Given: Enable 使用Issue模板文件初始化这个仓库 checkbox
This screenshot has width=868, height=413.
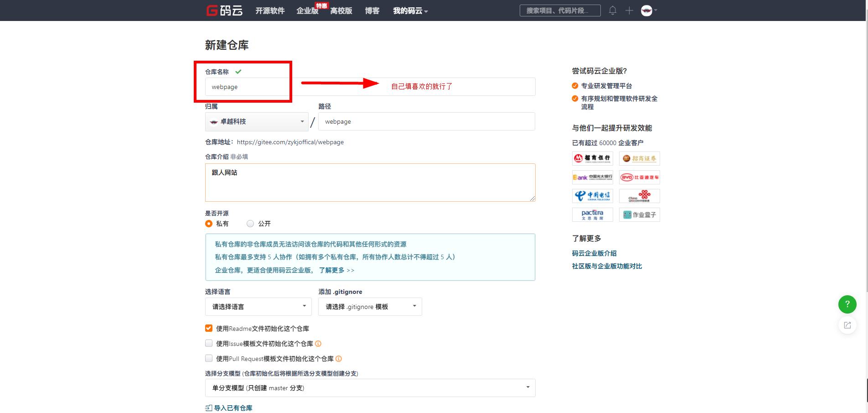Looking at the screenshot, I should [x=209, y=343].
